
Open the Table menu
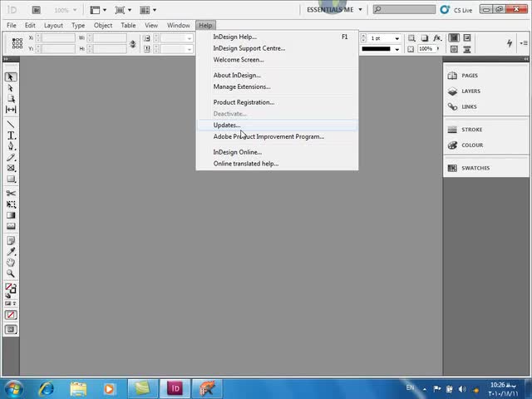pyautogui.click(x=128, y=26)
